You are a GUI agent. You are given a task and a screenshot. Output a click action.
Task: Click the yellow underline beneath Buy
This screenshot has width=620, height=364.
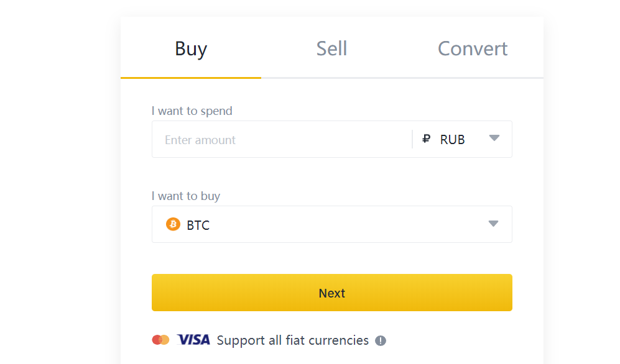(190, 77)
